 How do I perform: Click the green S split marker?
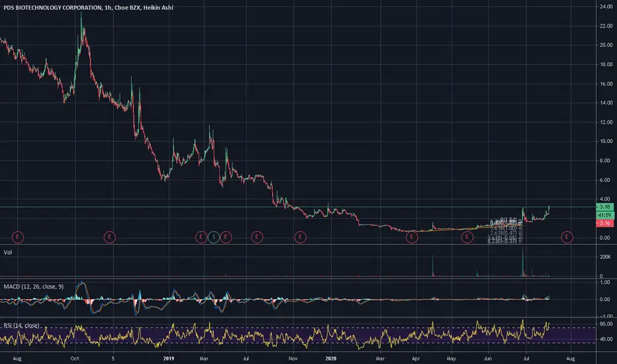[214, 237]
